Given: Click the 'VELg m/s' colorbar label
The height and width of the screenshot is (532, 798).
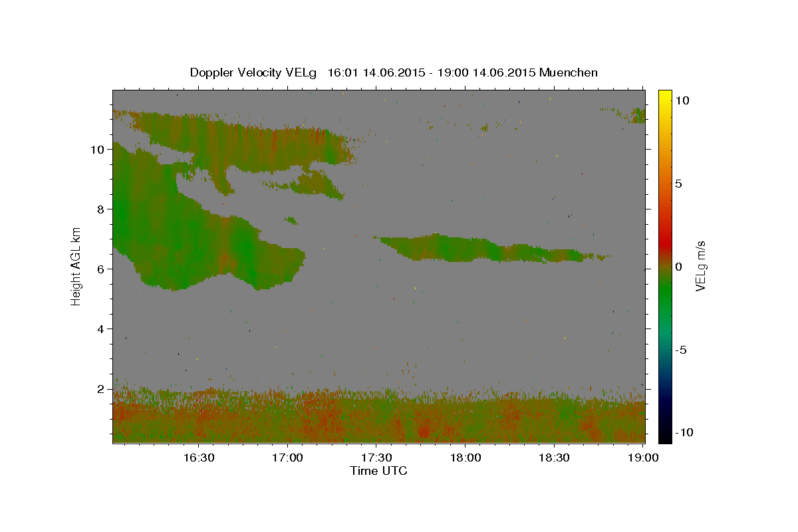Looking at the screenshot, I should [x=700, y=266].
